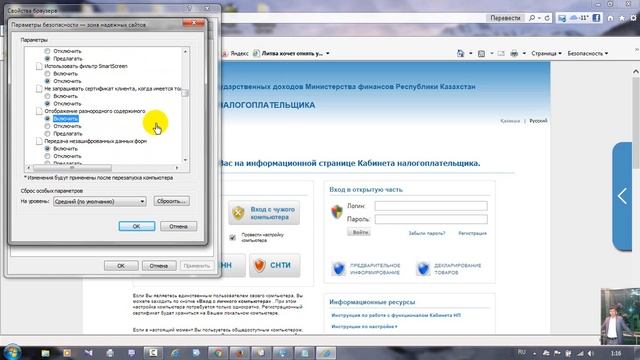Select Включить under Отображение разнородного содержимого
This screenshot has width=640, height=360.
point(47,119)
